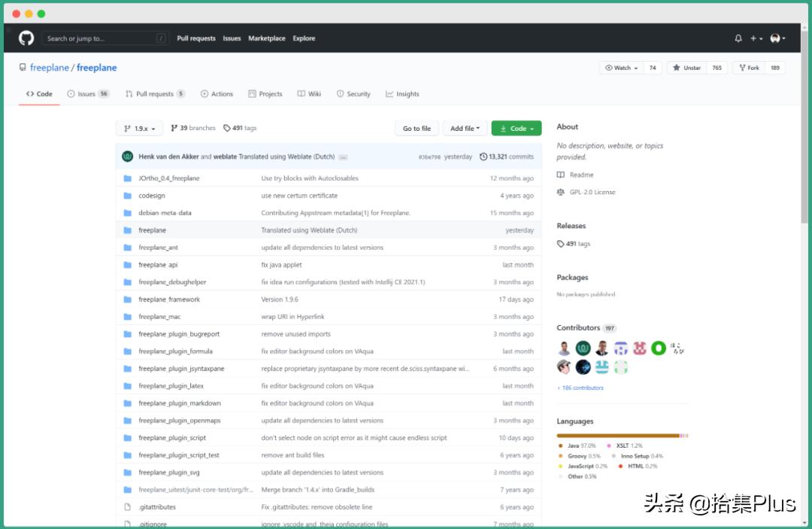Toggle Watch on this repository
812x529 pixels.
[x=622, y=68]
